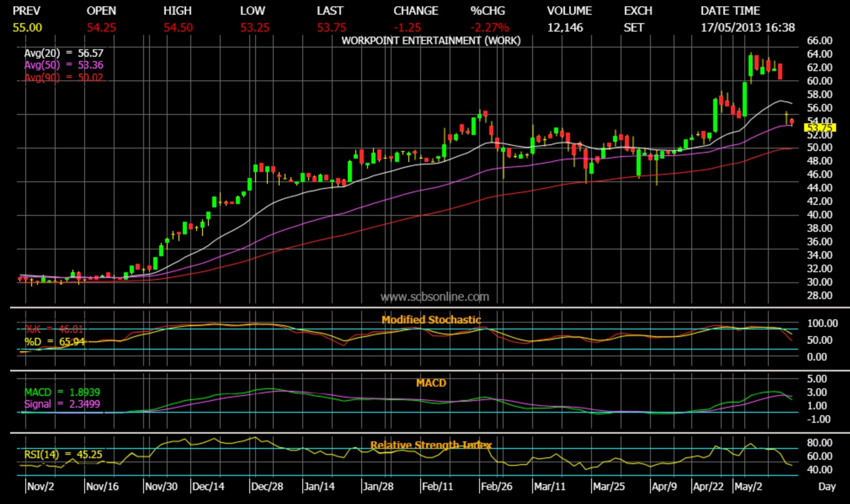Click the Jan/14 date label
The height and width of the screenshot is (504, 850).
tap(320, 487)
